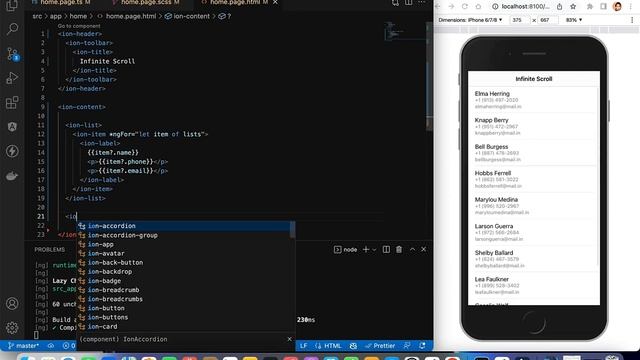Open browser extensions puzzle icon
Viewport: 640px width, 360px height.
point(590,7)
